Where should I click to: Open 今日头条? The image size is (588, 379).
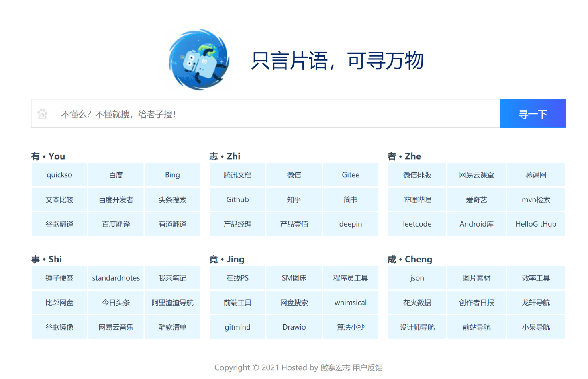(x=116, y=303)
